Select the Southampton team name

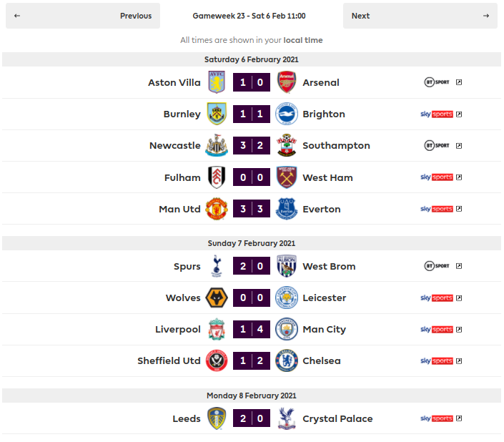coord(336,146)
